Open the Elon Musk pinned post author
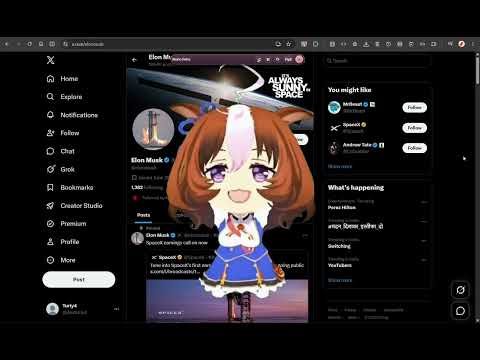The width and height of the screenshot is (480, 360). tap(158, 235)
